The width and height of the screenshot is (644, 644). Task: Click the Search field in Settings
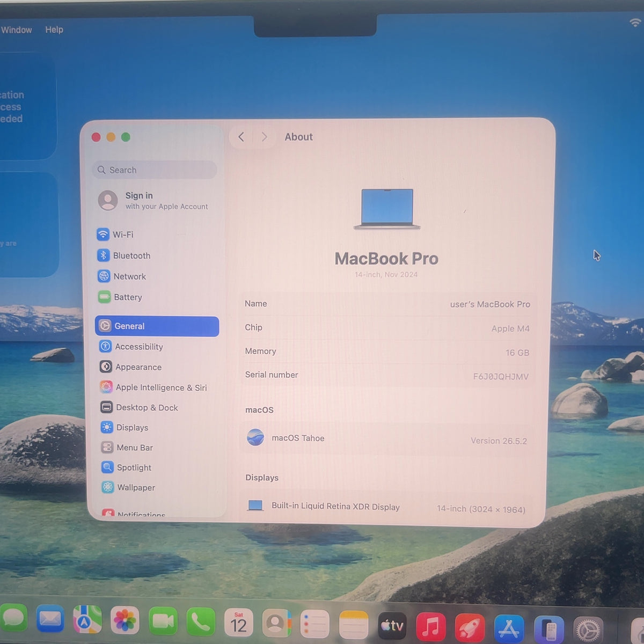155,170
